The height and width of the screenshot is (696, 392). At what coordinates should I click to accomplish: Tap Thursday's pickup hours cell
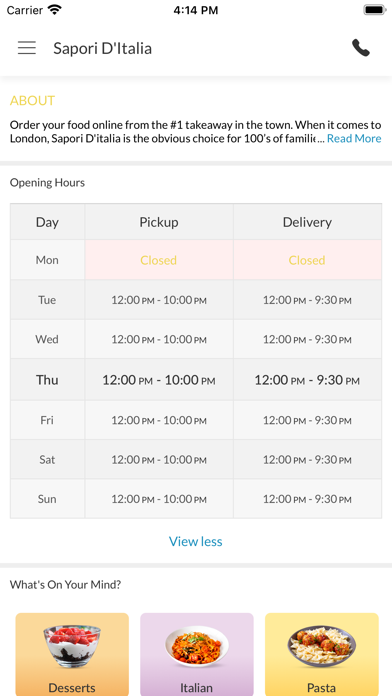159,380
